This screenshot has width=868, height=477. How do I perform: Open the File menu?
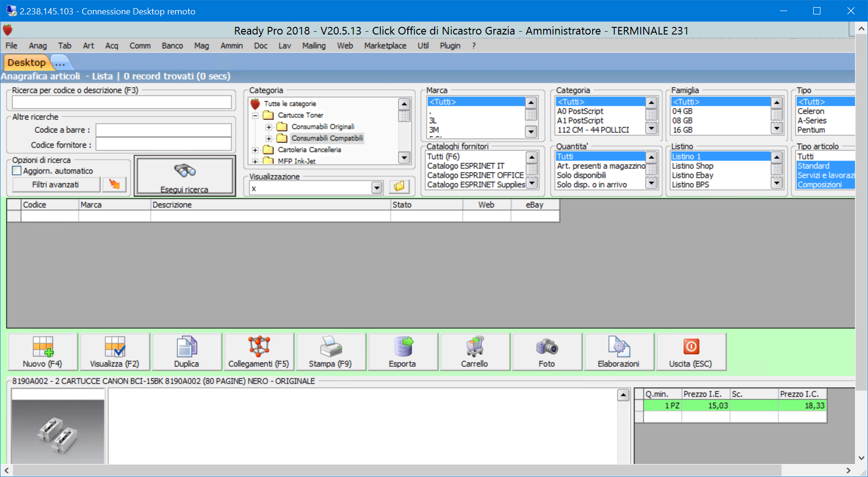pyautogui.click(x=12, y=46)
